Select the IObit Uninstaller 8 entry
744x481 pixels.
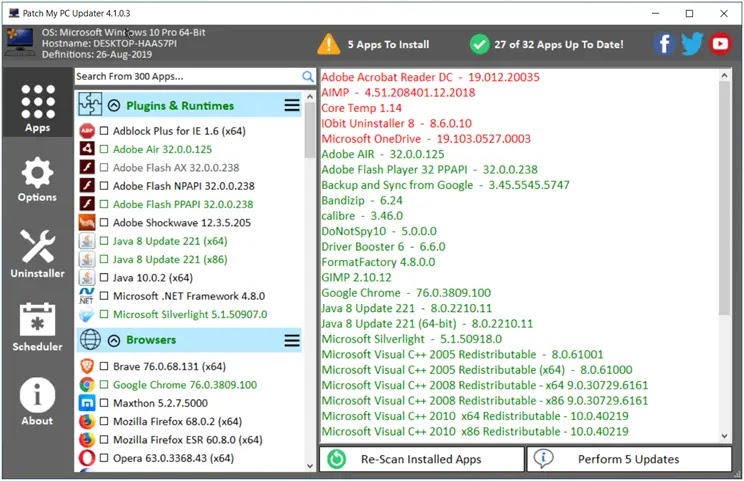(397, 123)
